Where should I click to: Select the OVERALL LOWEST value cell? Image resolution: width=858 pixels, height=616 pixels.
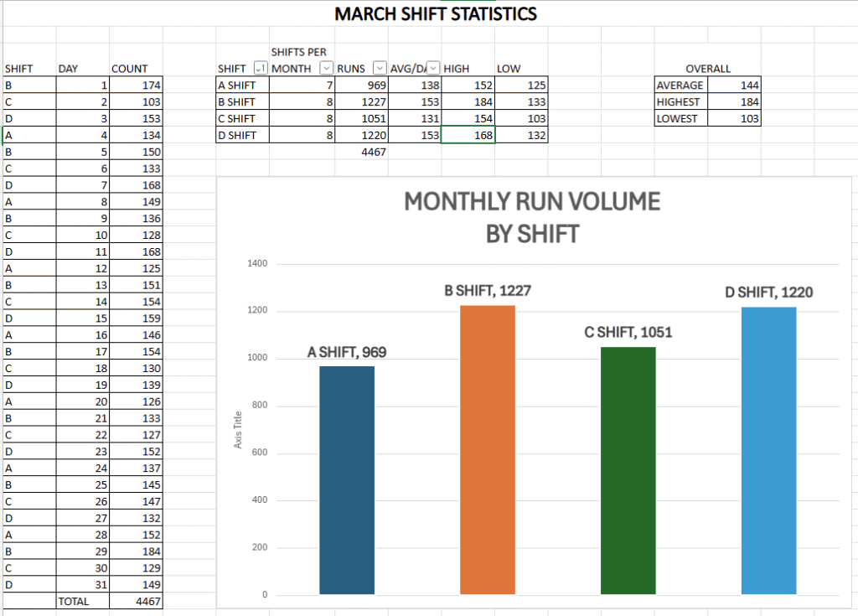[x=734, y=119]
